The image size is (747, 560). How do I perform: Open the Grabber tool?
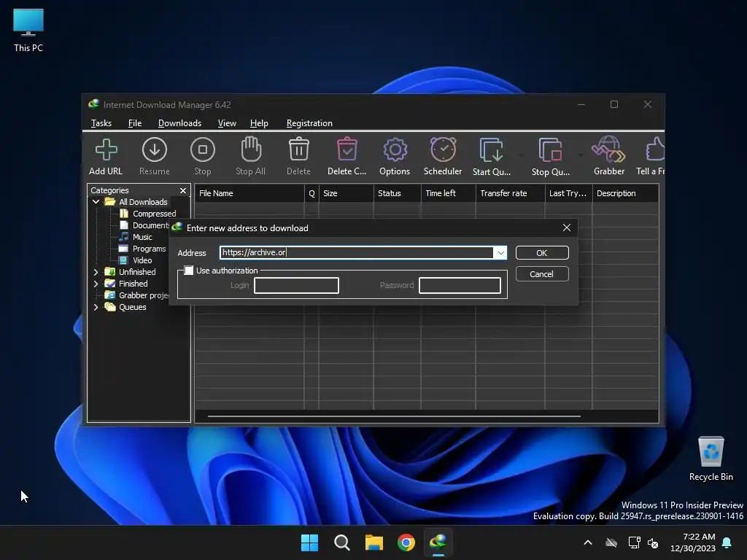coord(608,156)
